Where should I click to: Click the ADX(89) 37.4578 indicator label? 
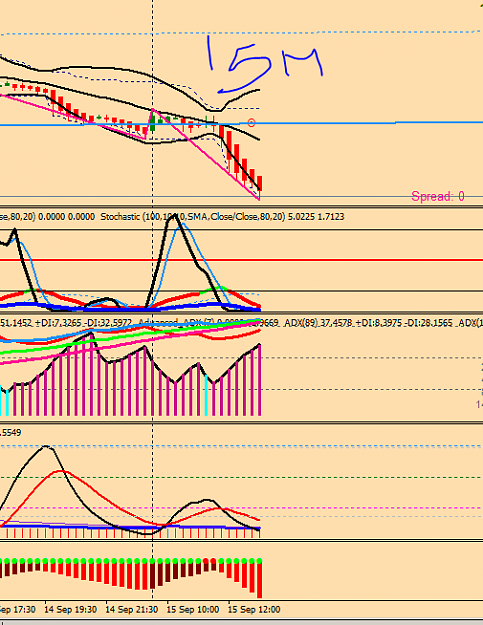316,323
